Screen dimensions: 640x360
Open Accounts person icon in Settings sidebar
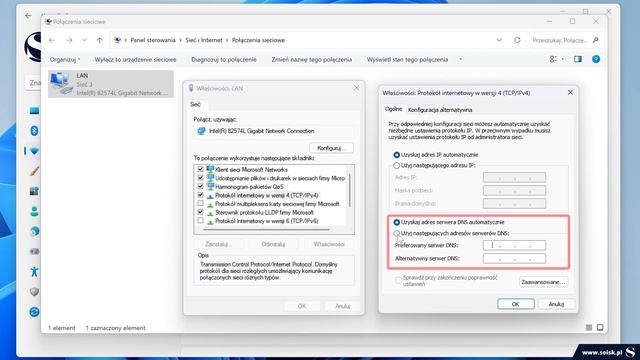[34, 211]
